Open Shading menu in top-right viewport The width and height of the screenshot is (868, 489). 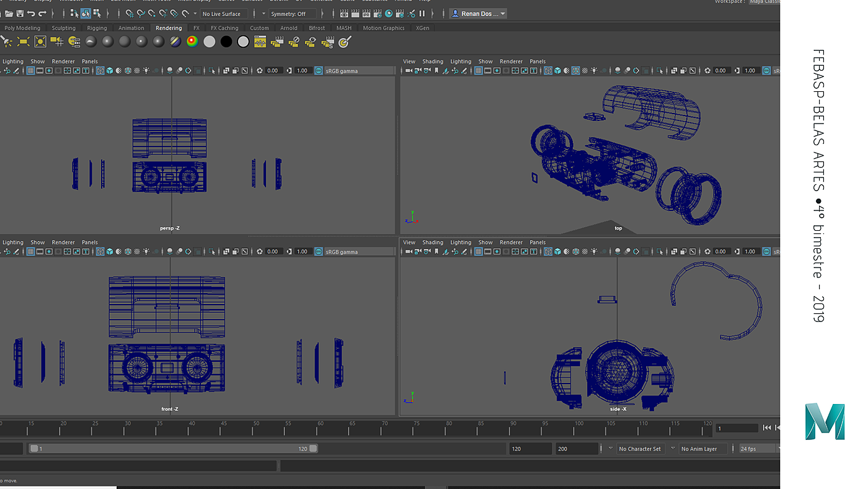tap(433, 61)
